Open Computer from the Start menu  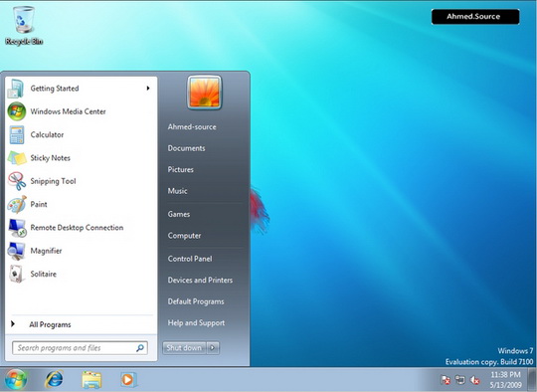coord(184,236)
